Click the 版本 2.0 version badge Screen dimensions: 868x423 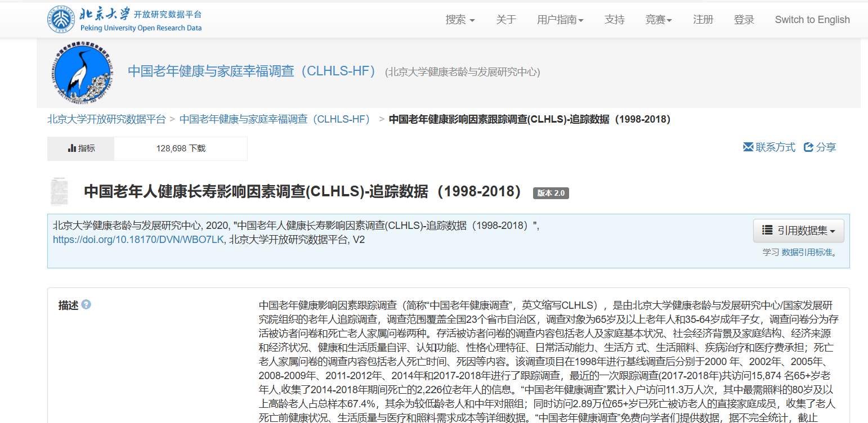551,193
